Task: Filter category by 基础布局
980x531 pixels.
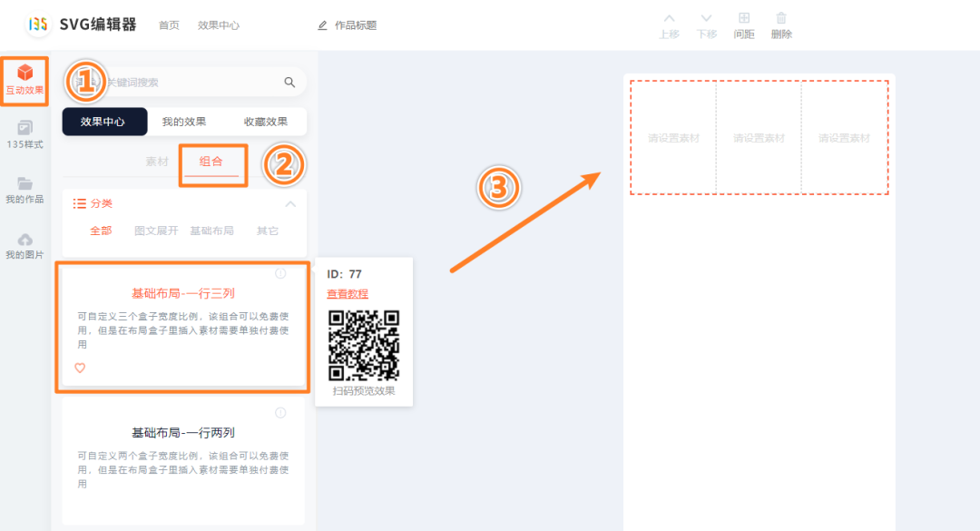Action: [211, 231]
